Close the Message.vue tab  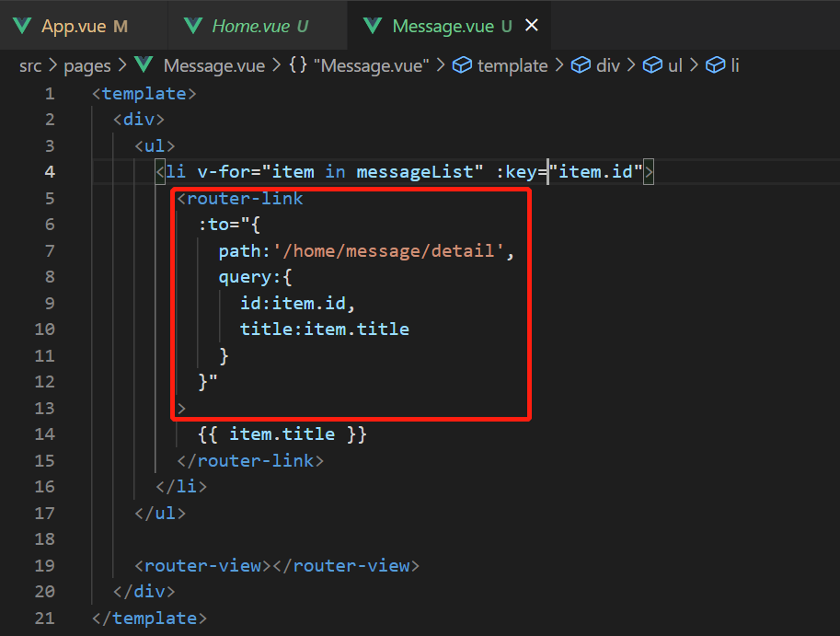[x=532, y=25]
